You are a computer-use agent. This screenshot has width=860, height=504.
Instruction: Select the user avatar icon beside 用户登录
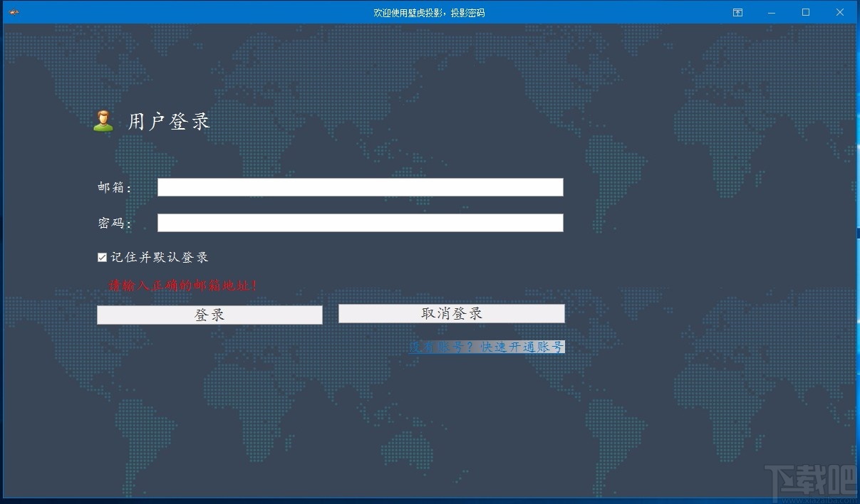104,120
